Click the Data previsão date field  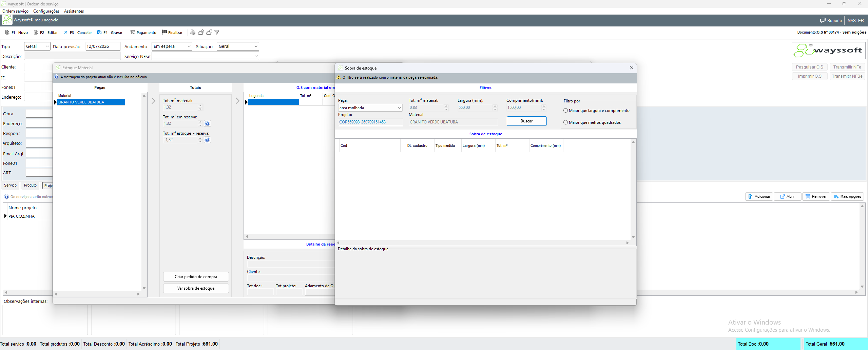(103, 46)
